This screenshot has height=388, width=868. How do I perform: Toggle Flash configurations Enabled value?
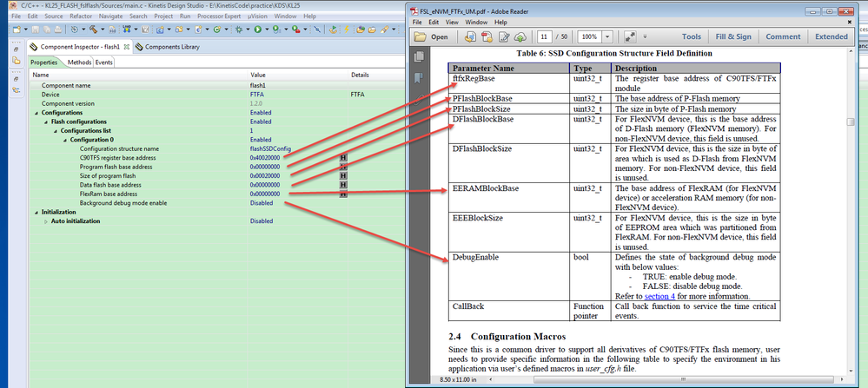(x=261, y=122)
